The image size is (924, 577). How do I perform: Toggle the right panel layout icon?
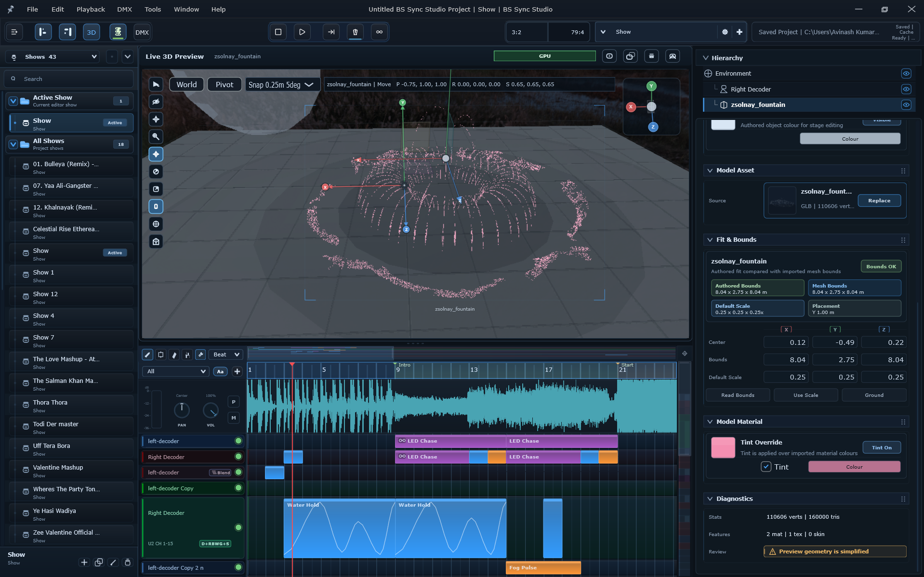click(67, 32)
